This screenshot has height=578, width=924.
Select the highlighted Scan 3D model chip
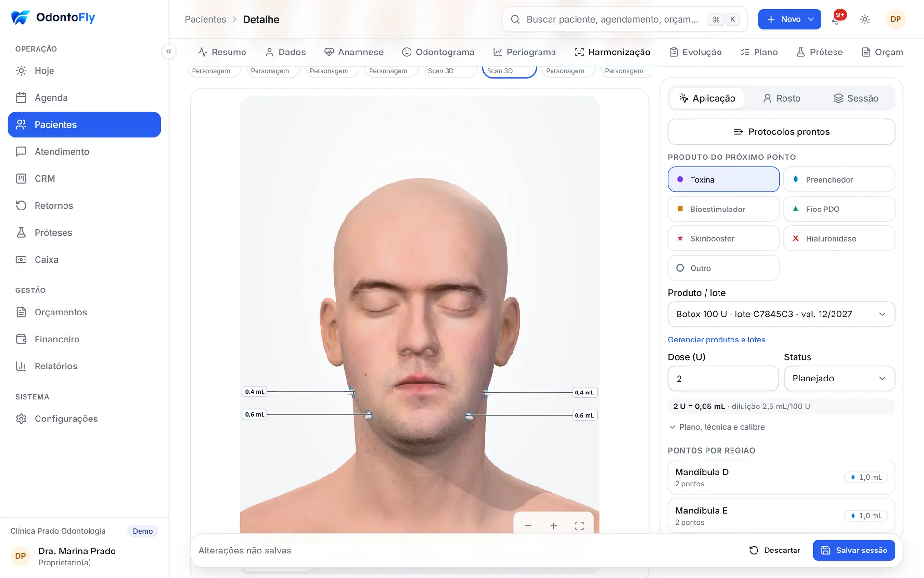pyautogui.click(x=509, y=71)
